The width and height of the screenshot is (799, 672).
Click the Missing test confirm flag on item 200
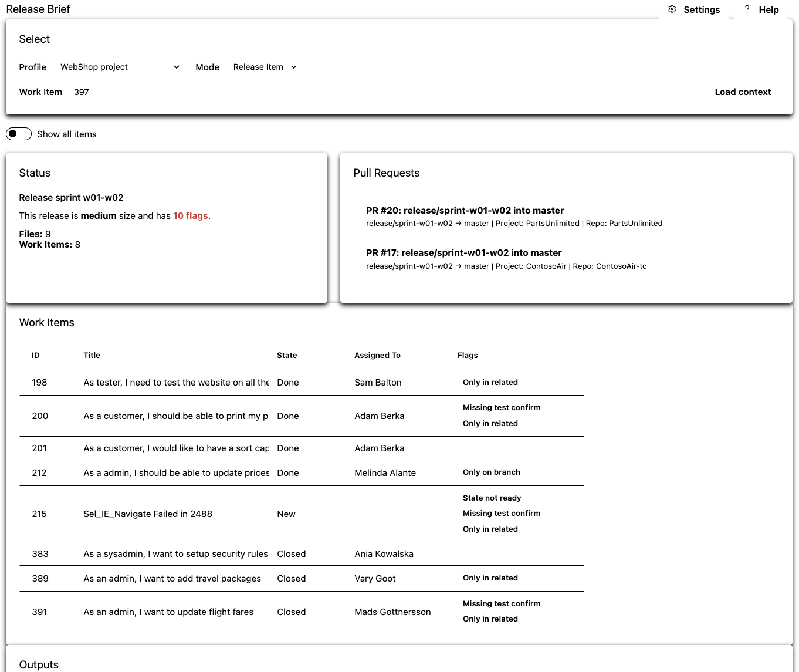pyautogui.click(x=502, y=407)
